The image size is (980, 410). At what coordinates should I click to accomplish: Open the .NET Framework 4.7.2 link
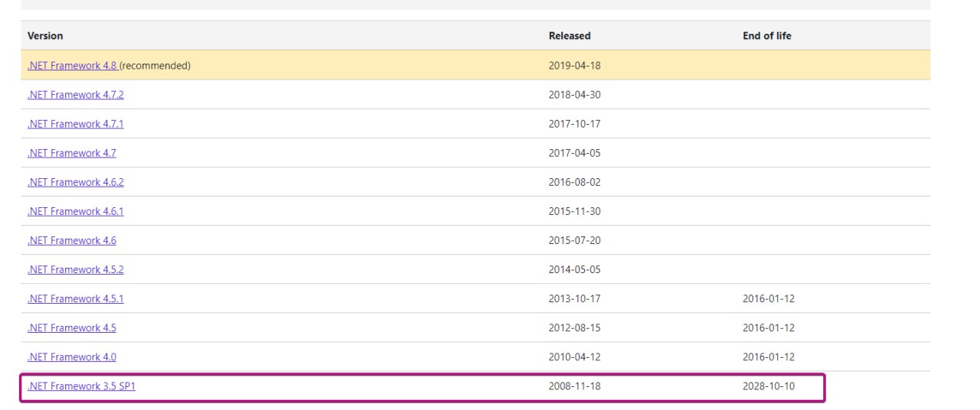tap(76, 95)
